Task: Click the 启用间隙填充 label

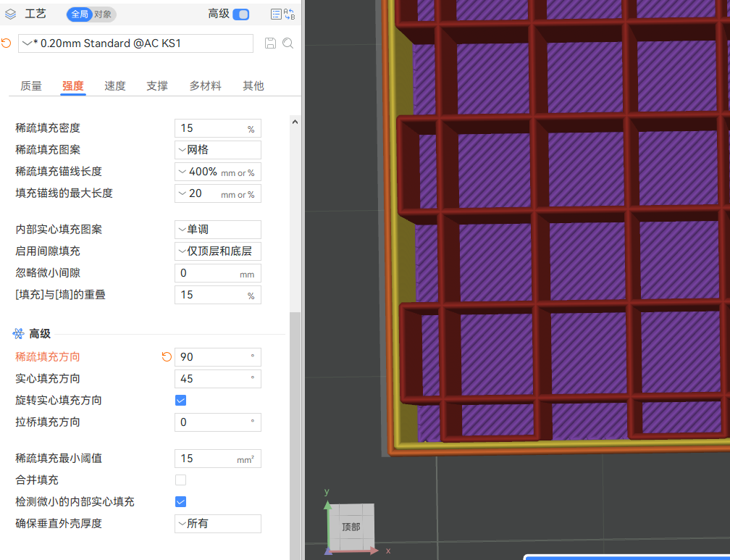Action: [x=48, y=251]
